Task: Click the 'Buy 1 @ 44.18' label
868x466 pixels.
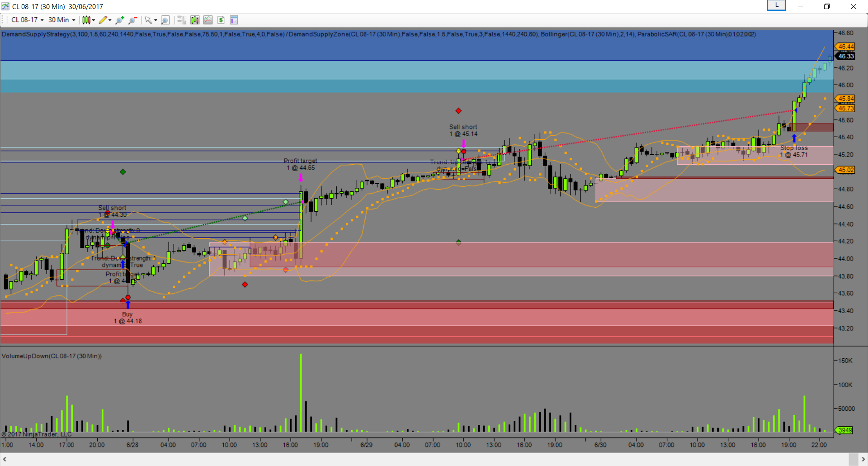Action: 127,318
